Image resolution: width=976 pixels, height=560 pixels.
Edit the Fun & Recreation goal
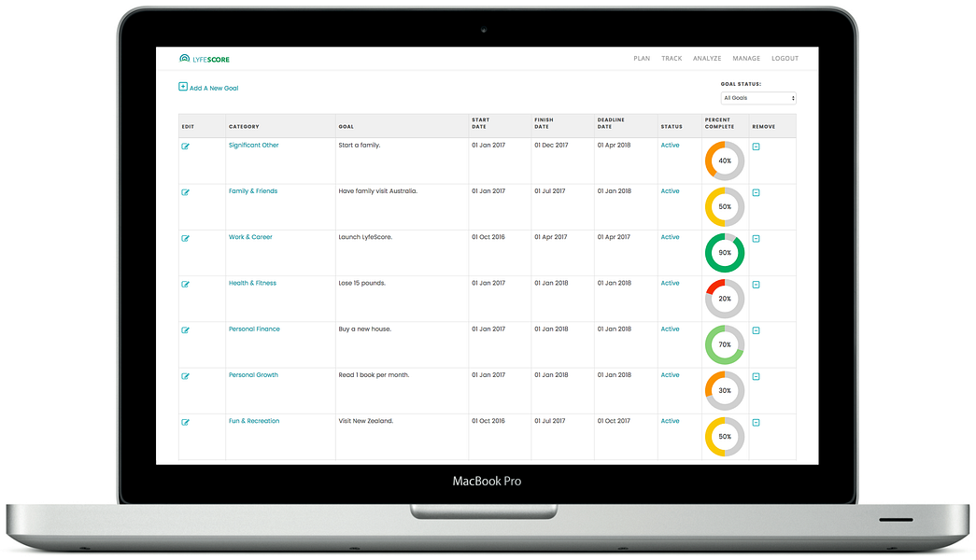(x=186, y=423)
